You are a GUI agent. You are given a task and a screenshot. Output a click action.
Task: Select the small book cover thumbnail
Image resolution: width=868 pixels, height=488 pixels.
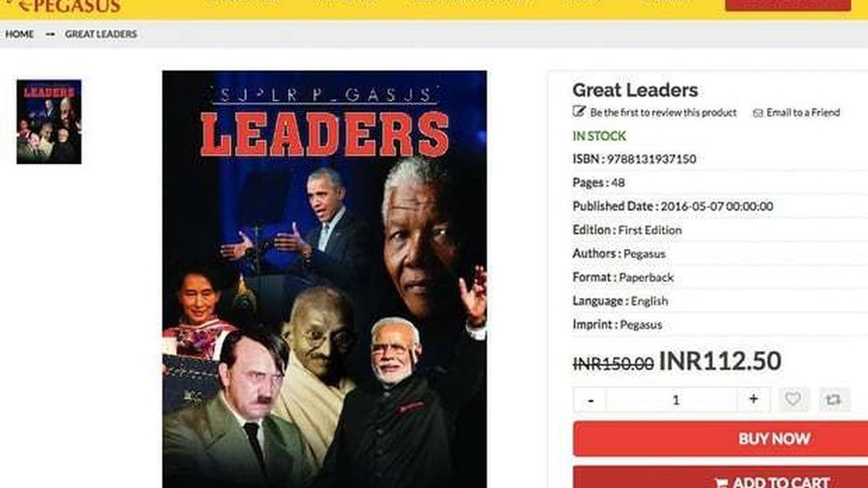[x=48, y=122]
